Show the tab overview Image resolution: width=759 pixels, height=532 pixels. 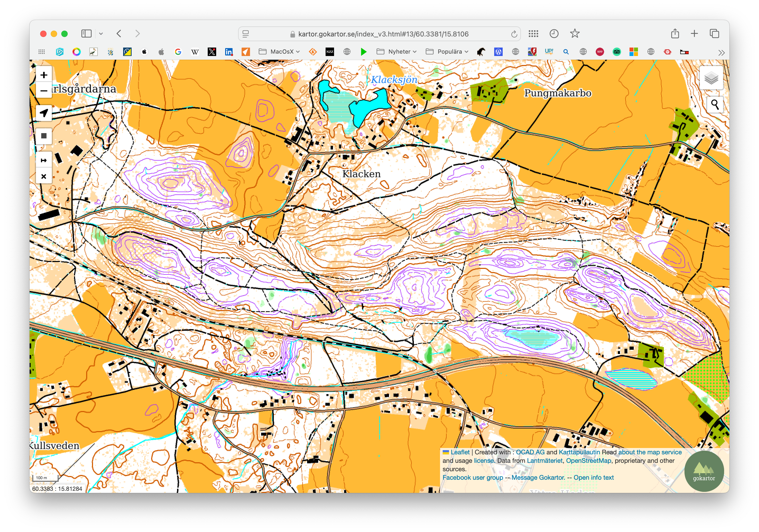click(714, 34)
